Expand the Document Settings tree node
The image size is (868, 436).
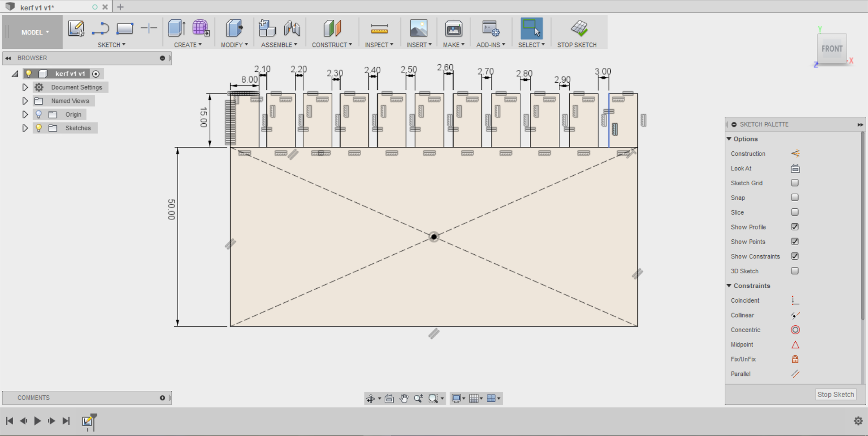25,87
